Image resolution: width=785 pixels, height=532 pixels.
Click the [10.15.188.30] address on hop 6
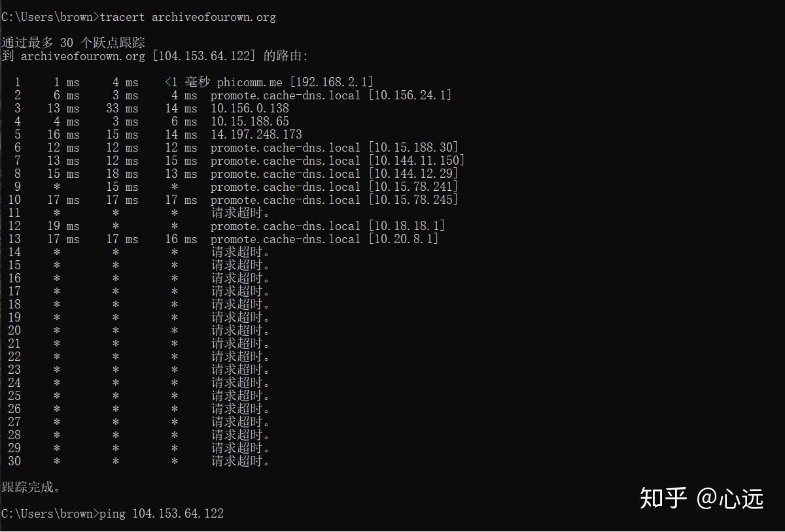tap(413, 148)
